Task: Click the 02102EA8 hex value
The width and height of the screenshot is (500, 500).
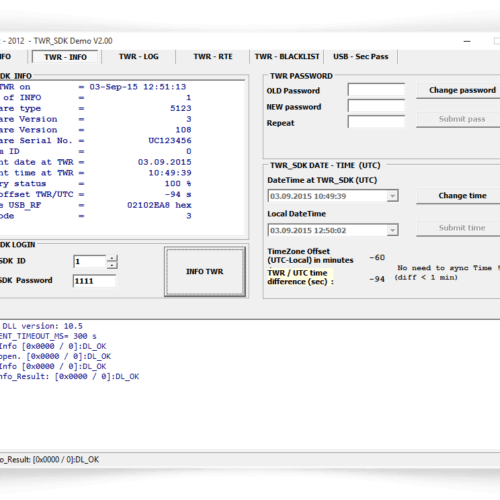Action: 159,205
